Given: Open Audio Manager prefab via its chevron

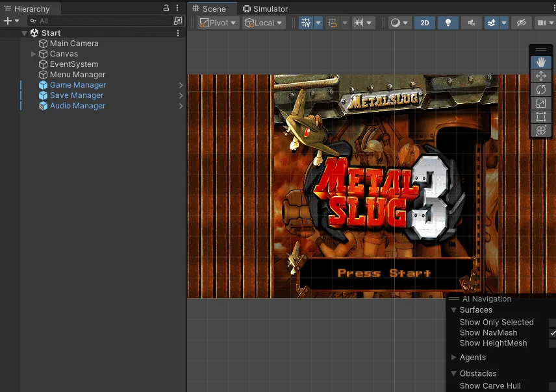Looking at the screenshot, I should [x=181, y=106].
